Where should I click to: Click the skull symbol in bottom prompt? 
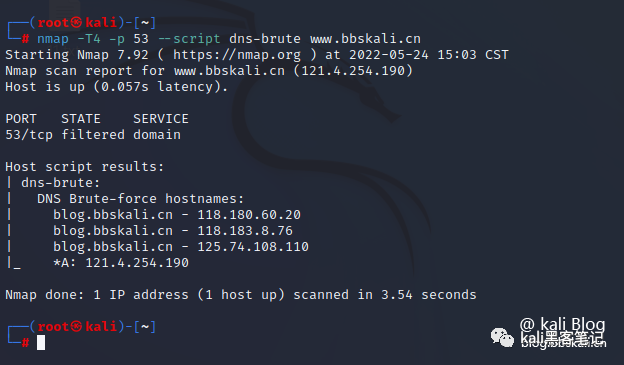76,327
